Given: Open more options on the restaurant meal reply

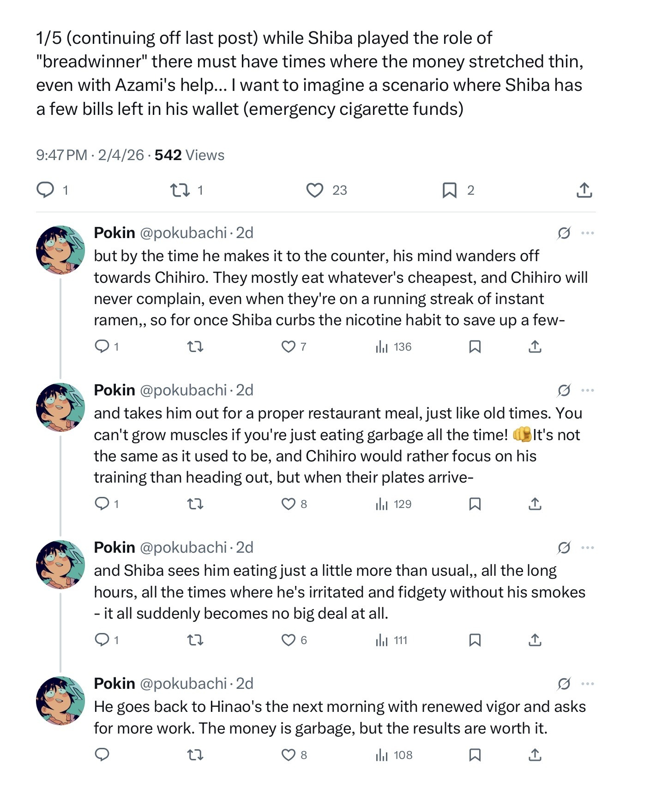Looking at the screenshot, I should click(588, 390).
